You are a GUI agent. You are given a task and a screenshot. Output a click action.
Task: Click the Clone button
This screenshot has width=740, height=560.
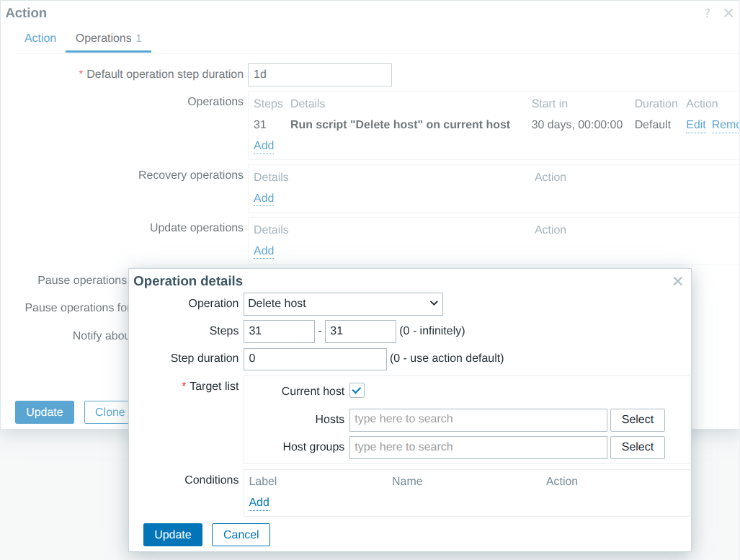tap(109, 412)
